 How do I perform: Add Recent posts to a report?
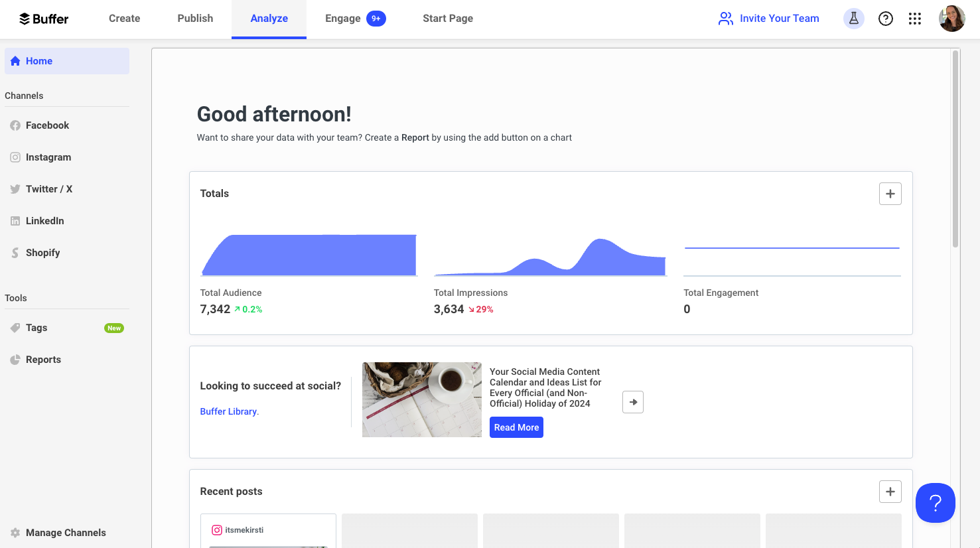pyautogui.click(x=890, y=491)
